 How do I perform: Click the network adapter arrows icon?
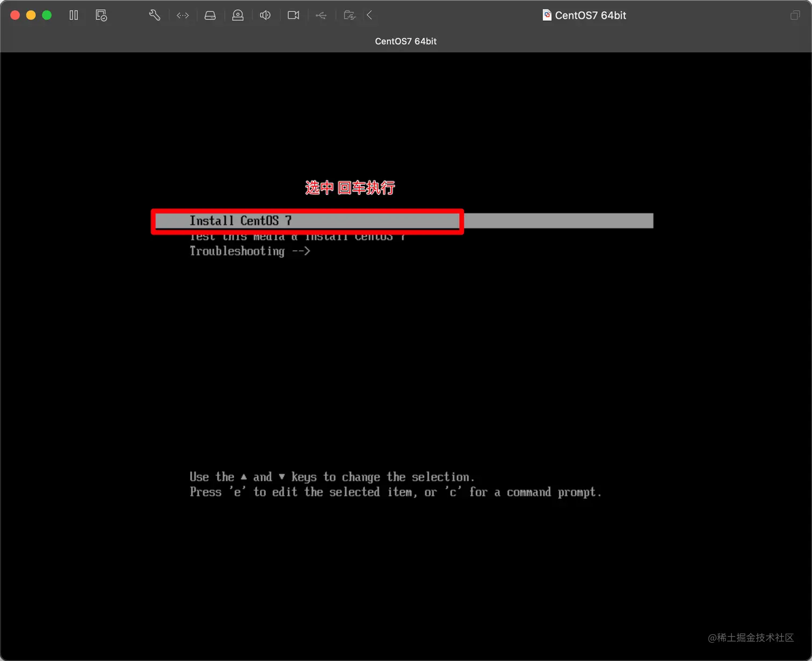(x=183, y=15)
